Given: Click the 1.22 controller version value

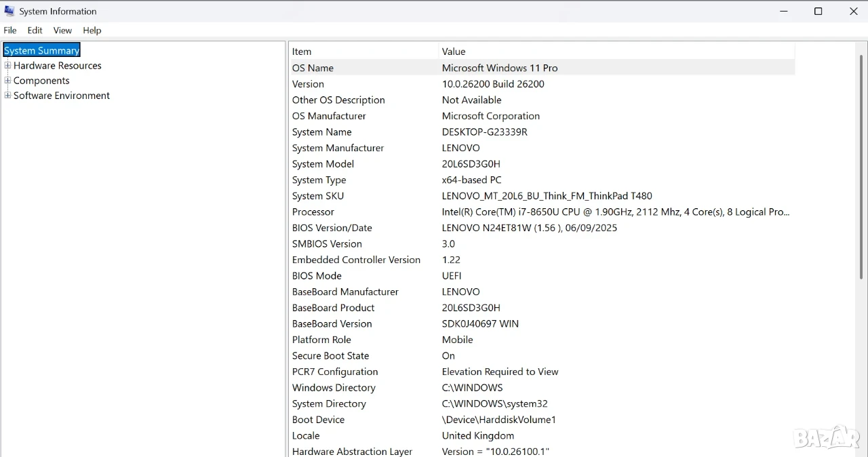Looking at the screenshot, I should [451, 260].
